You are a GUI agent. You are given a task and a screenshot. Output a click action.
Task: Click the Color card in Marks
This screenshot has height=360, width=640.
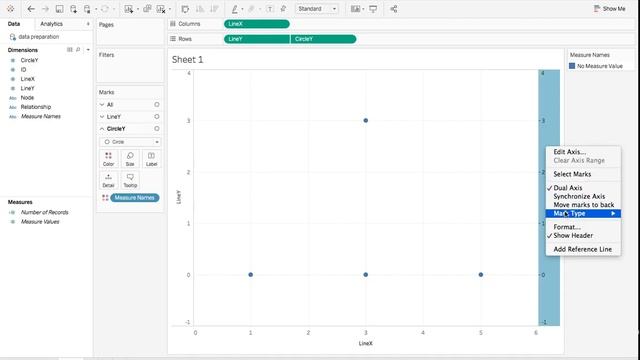click(x=109, y=159)
